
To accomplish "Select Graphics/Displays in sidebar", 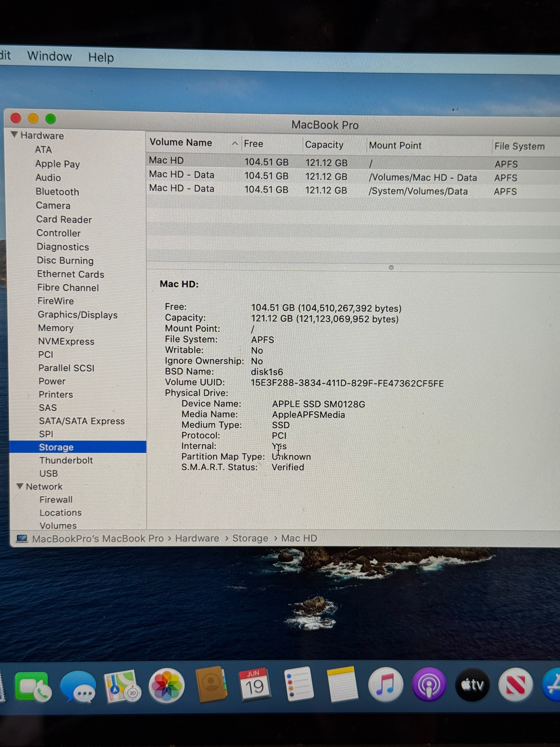I will [78, 315].
